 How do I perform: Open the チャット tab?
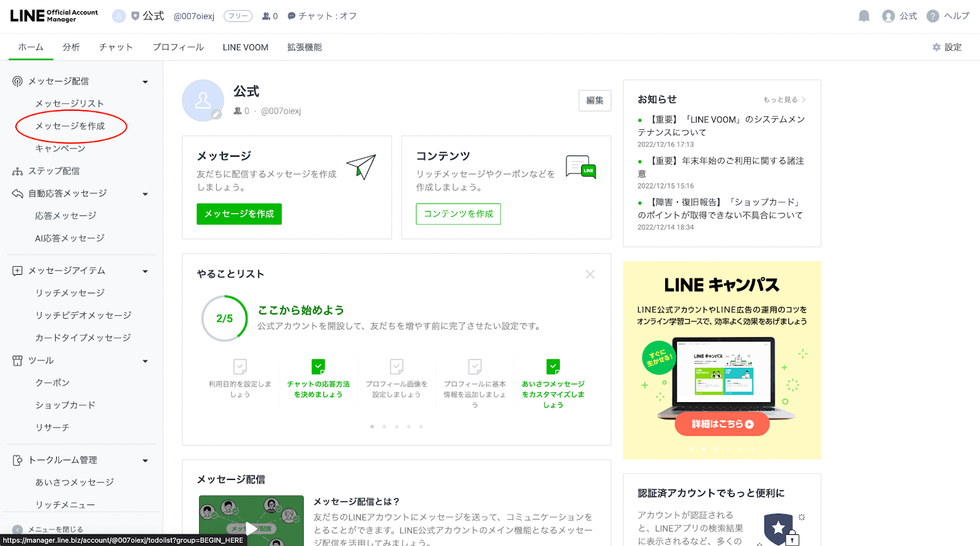pos(116,47)
